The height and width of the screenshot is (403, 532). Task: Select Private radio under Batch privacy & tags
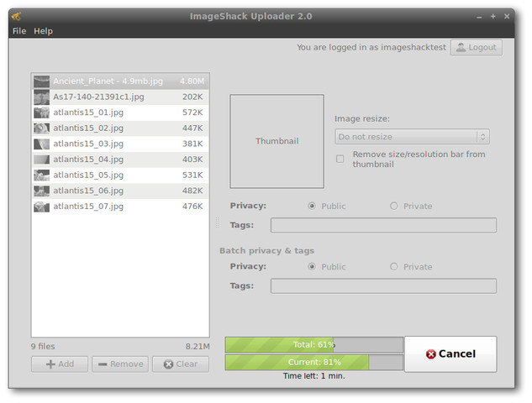[x=394, y=267]
